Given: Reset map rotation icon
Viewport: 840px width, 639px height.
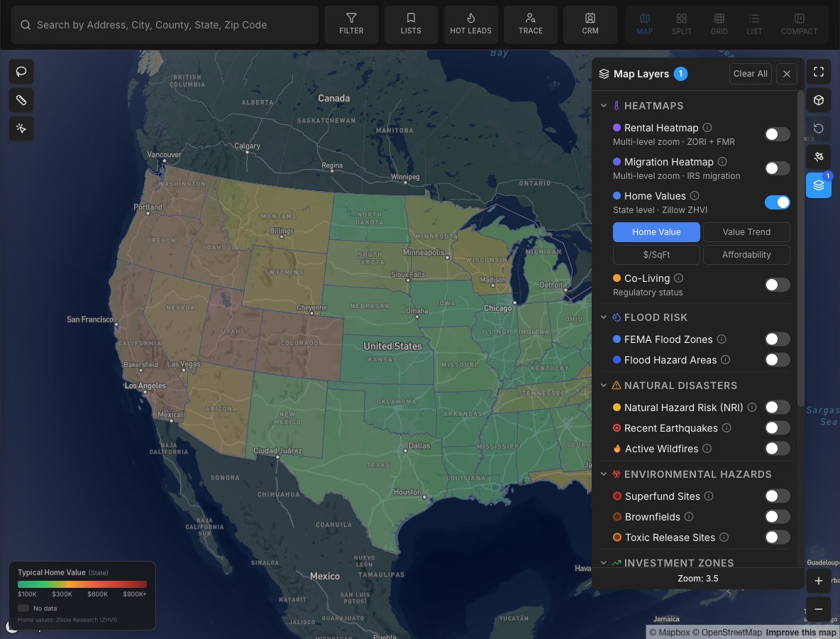Looking at the screenshot, I should (x=819, y=128).
